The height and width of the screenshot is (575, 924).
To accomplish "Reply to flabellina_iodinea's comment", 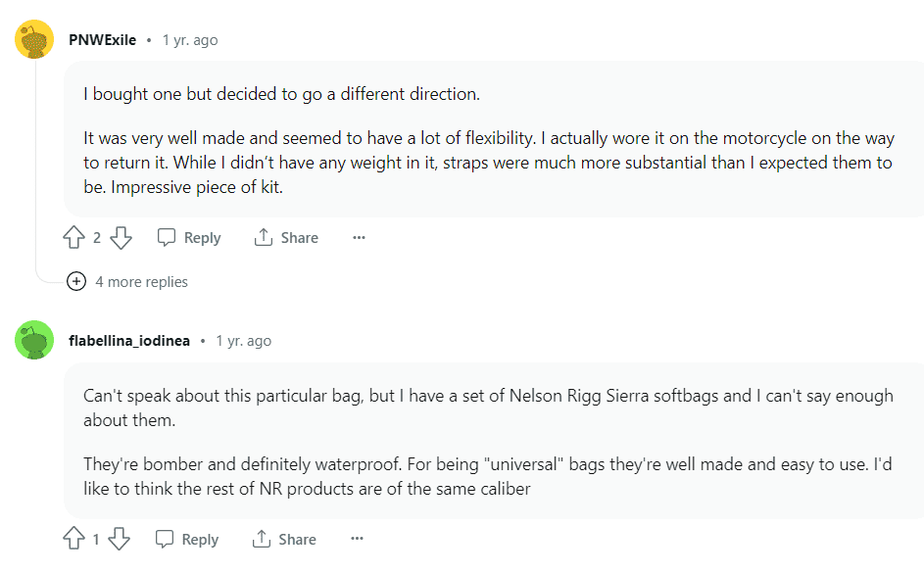I will (187, 539).
